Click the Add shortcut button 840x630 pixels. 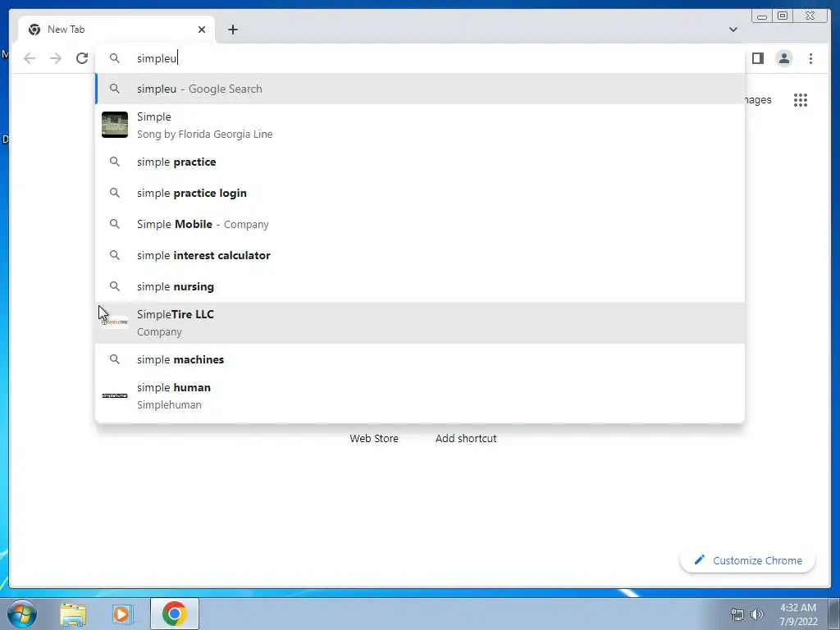coord(466,438)
